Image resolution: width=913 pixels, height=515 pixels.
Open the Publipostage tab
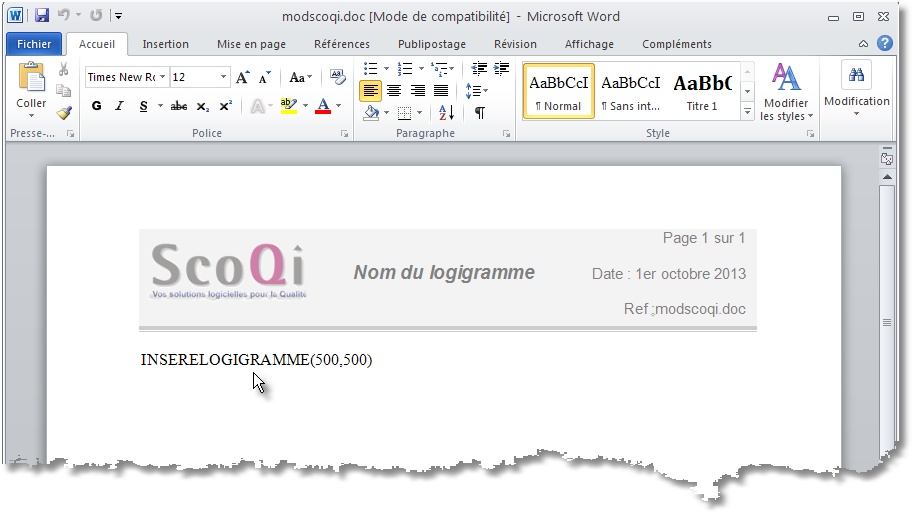[431, 44]
